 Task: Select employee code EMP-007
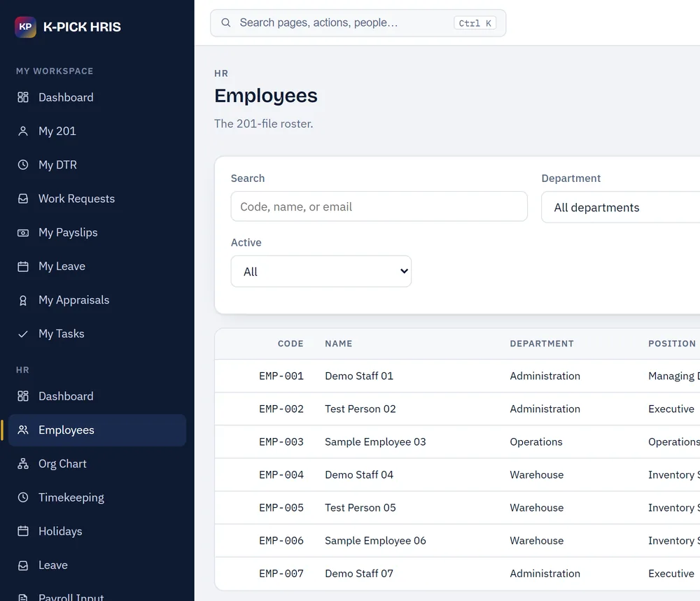click(281, 574)
